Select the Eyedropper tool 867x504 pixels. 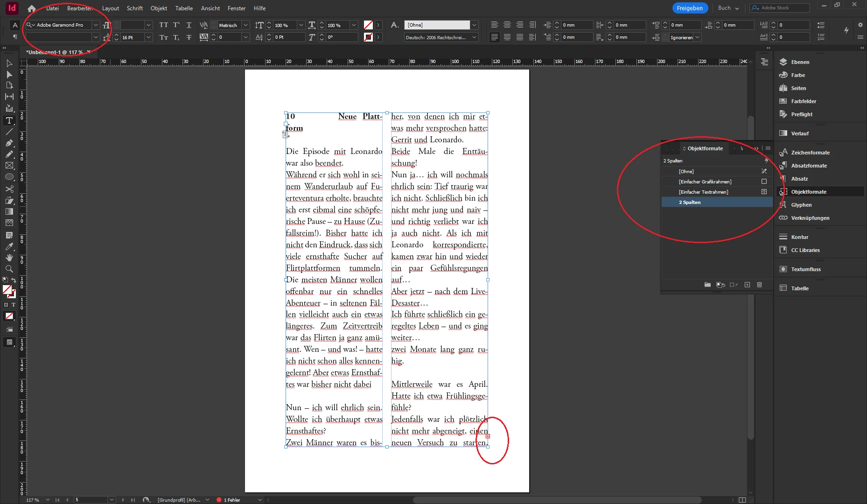click(x=9, y=246)
